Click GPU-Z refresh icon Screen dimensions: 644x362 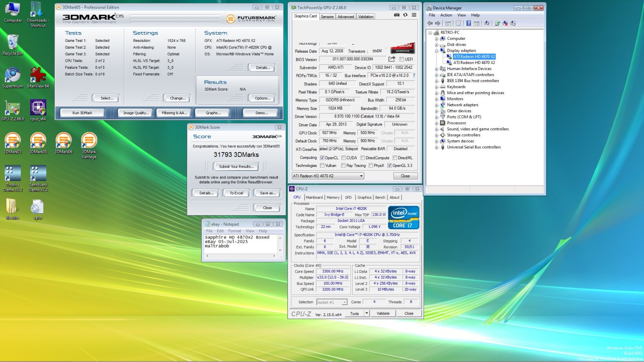405,15
